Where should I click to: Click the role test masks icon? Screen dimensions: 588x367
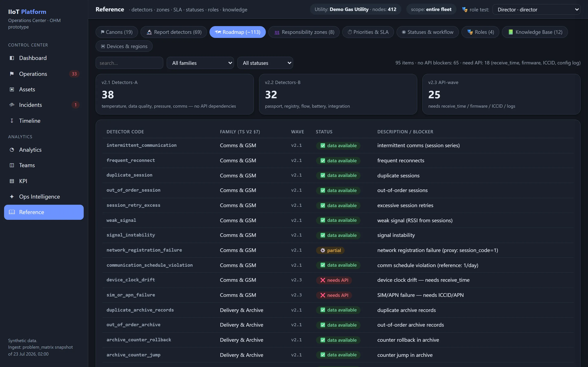[464, 10]
